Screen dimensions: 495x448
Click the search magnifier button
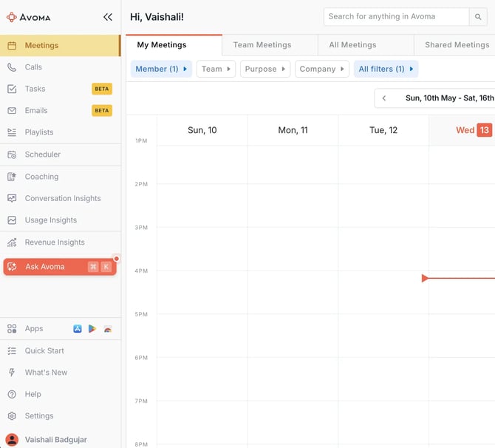coord(478,17)
